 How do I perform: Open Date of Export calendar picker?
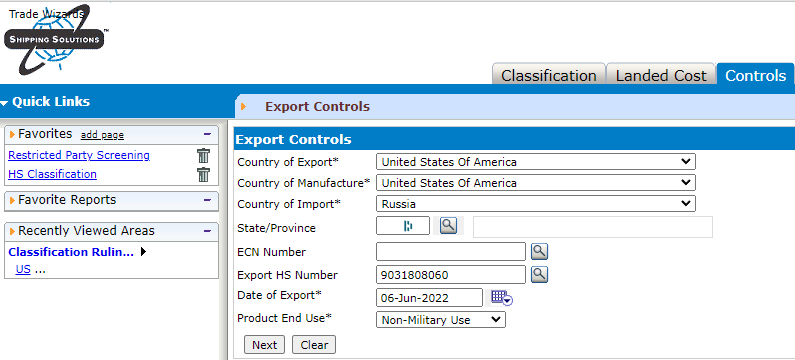[x=502, y=298]
